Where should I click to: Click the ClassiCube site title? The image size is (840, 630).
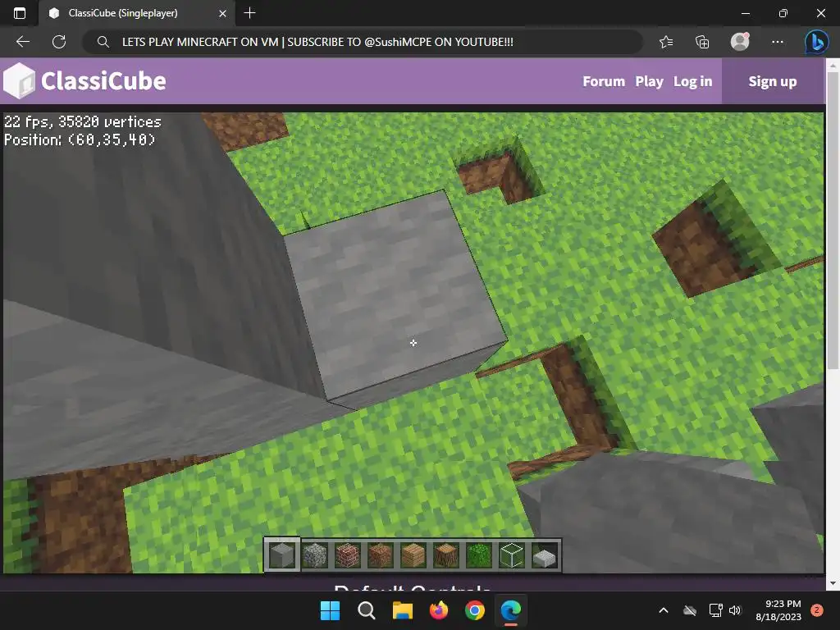103,81
